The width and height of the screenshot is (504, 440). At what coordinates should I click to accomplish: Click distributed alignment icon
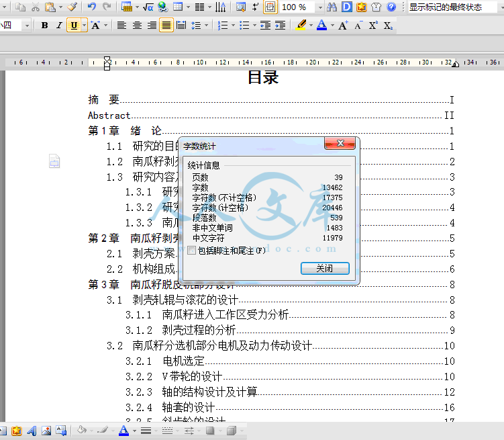tap(181, 25)
